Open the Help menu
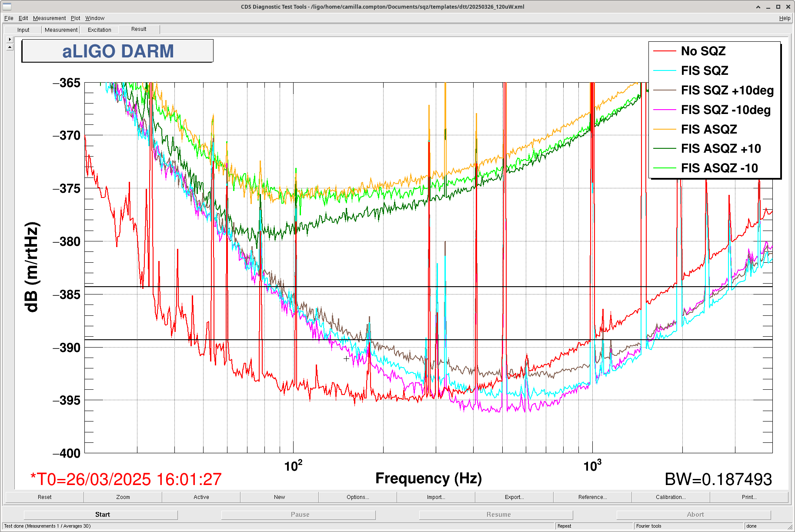The height and width of the screenshot is (532, 795). pos(785,18)
